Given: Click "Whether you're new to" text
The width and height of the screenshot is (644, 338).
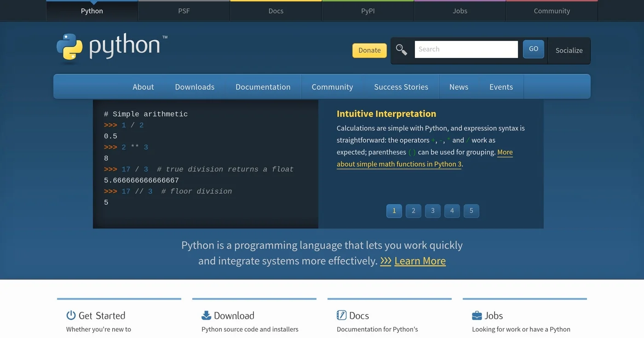Looking at the screenshot, I should pyautogui.click(x=98, y=329).
